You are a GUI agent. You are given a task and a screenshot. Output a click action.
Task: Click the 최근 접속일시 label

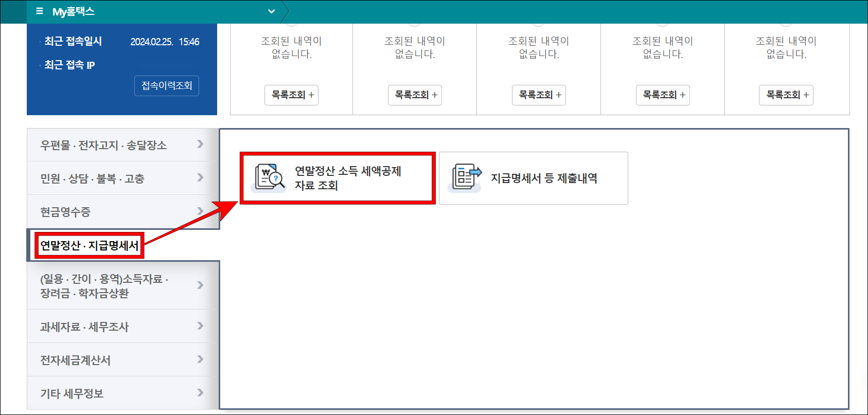[73, 41]
